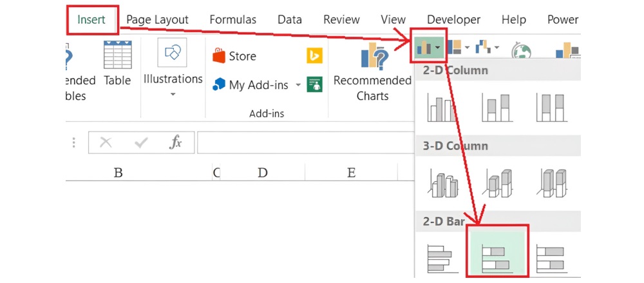
Task: Open the Insert Waterfall Chart dropdown
Action: coord(487,47)
